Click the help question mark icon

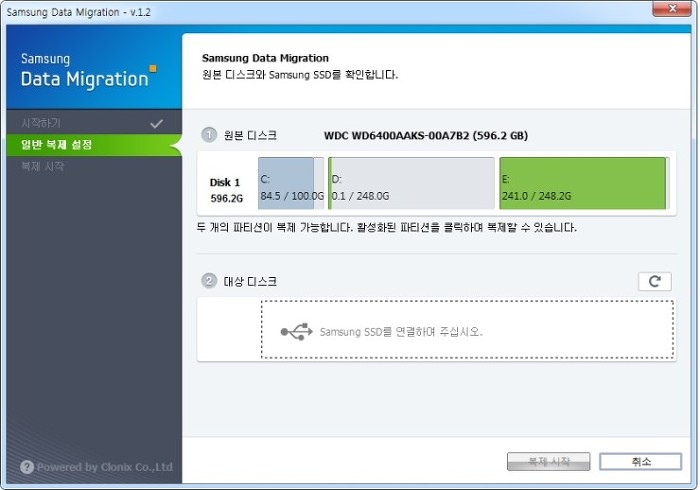tap(27, 467)
